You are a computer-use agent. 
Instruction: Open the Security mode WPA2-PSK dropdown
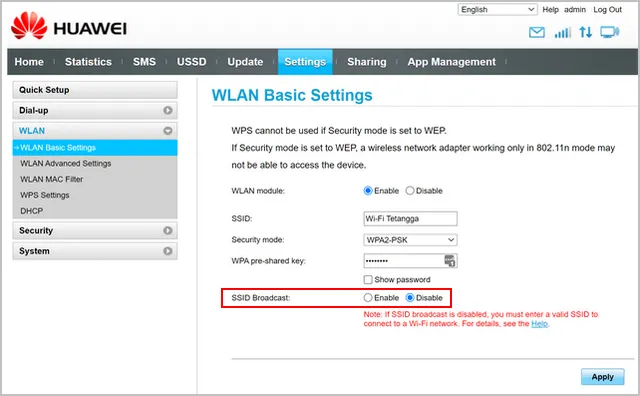pyautogui.click(x=410, y=240)
